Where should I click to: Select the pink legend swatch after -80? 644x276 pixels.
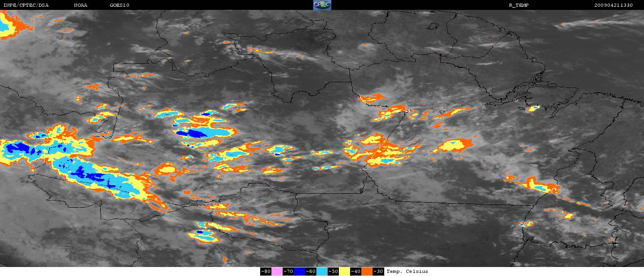[x=277, y=272]
